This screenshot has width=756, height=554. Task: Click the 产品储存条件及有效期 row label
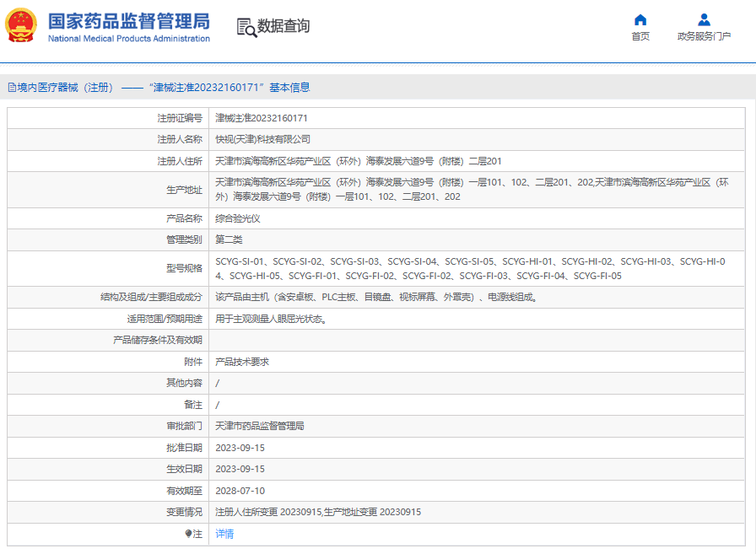[157, 340]
